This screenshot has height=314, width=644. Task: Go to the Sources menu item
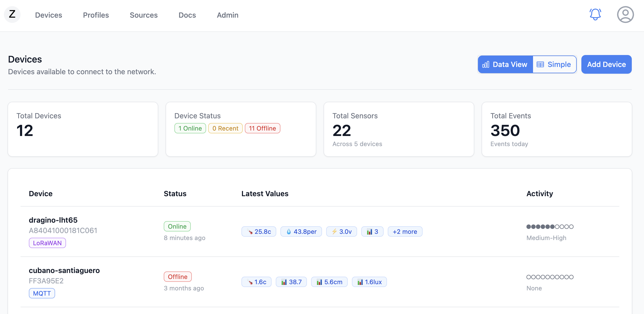click(144, 15)
